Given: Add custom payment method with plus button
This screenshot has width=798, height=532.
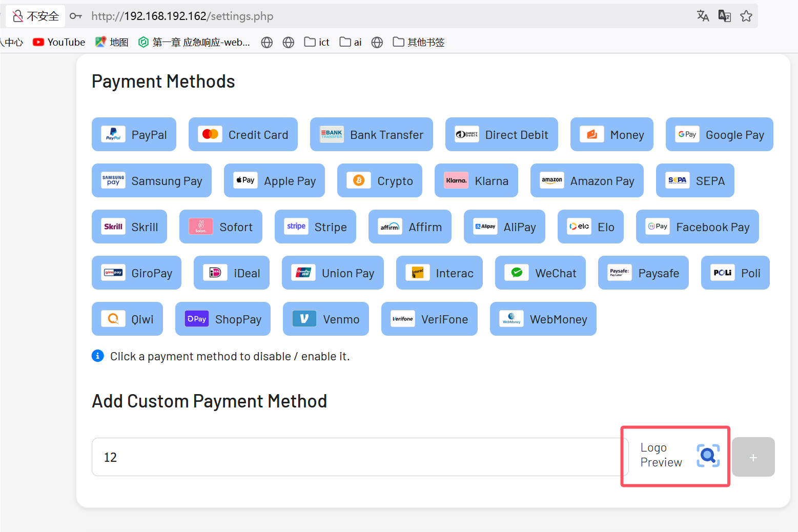Looking at the screenshot, I should click(753, 457).
